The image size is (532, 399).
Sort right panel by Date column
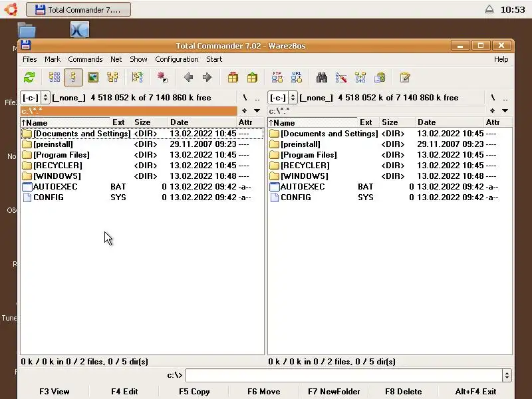(450, 122)
